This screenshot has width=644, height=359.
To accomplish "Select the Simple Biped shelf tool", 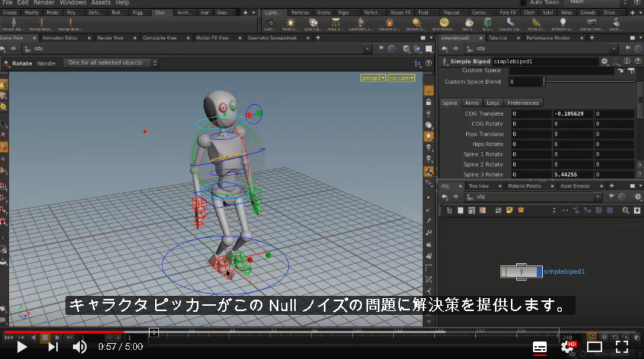I will pyautogui.click(x=13, y=24).
